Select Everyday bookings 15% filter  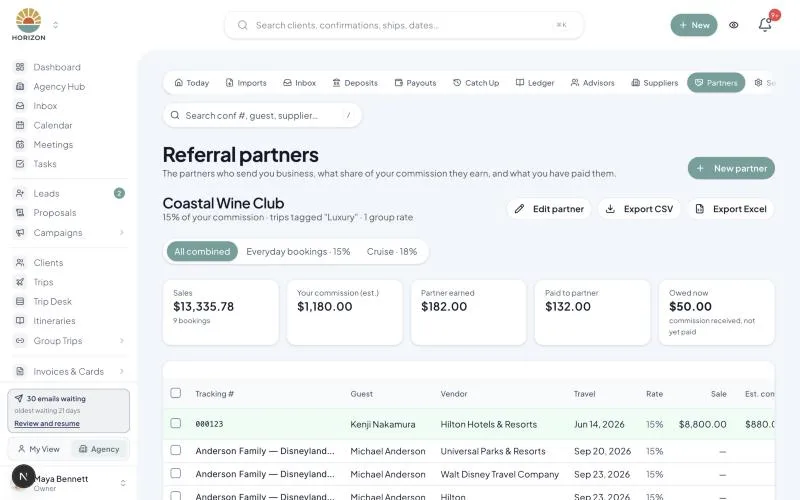point(298,252)
